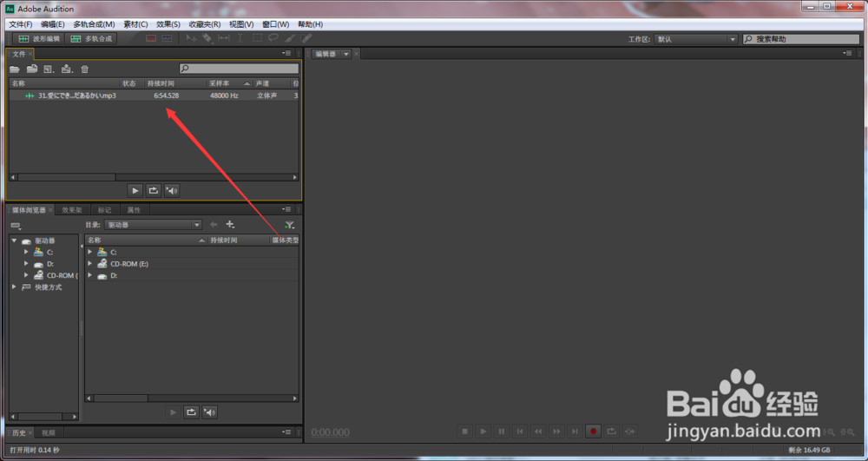Switch to 波形编辑 waveform editor view
Screen dimensions: 868x461
pos(39,39)
